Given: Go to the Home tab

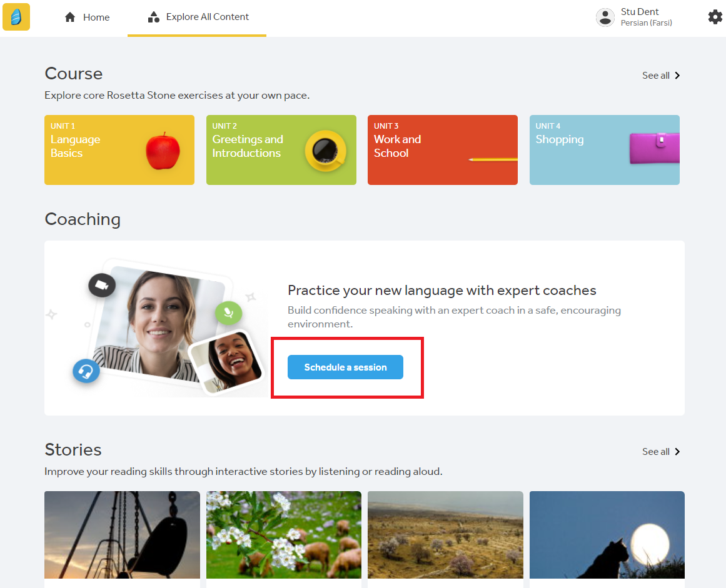Looking at the screenshot, I should (x=88, y=17).
